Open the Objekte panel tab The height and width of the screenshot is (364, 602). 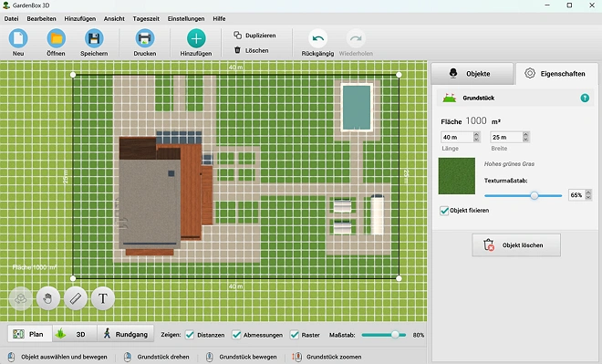pyautogui.click(x=472, y=74)
